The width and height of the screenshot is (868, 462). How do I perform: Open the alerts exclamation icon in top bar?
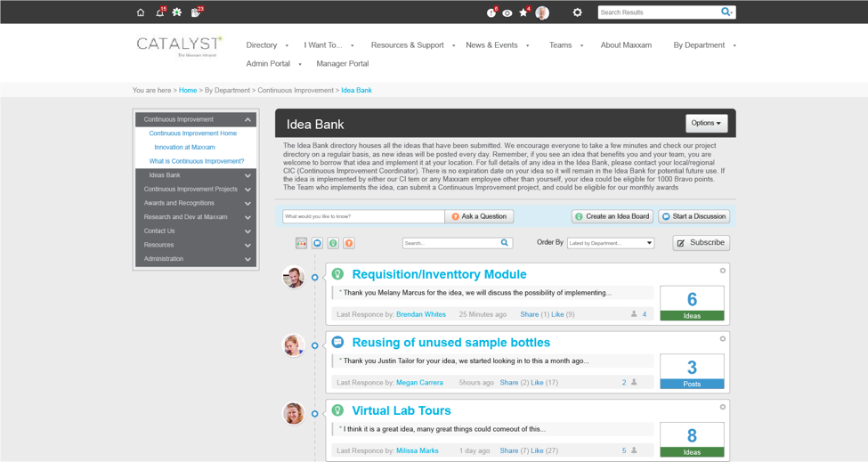pyautogui.click(x=491, y=12)
